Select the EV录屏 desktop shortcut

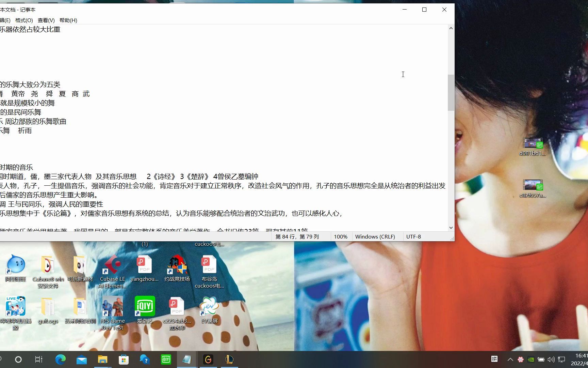(209, 310)
